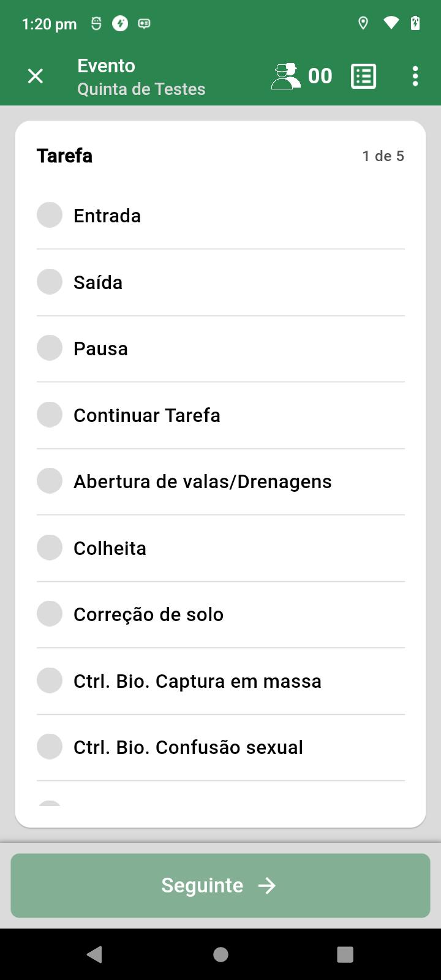Tap the Android home navigation button
Image resolution: width=441 pixels, height=980 pixels.
[x=221, y=954]
